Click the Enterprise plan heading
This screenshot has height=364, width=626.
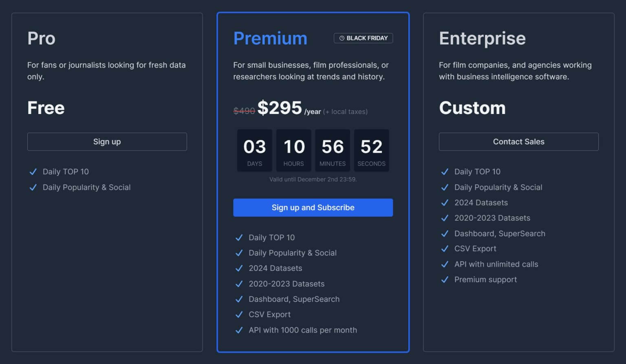482,38
